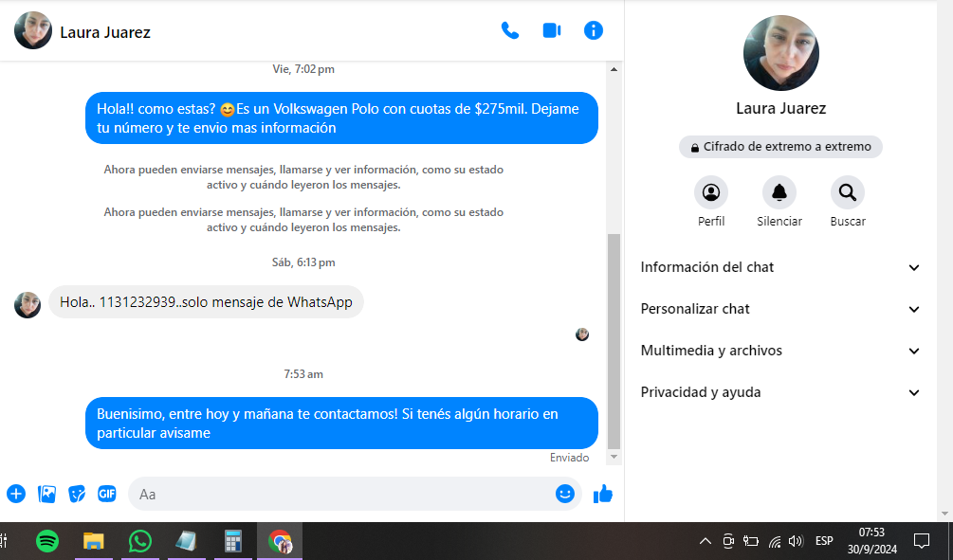
Task: Toggle Silenciar notifications bell
Action: pyautogui.click(x=779, y=193)
